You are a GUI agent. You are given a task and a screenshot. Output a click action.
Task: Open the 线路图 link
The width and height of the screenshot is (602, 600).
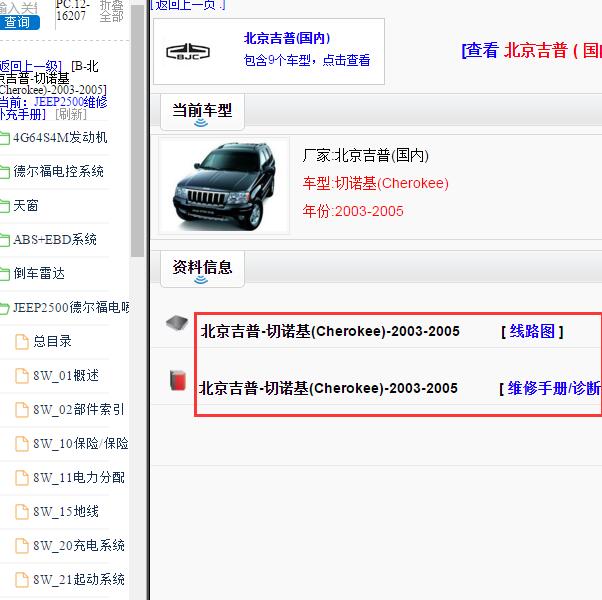[532, 331]
